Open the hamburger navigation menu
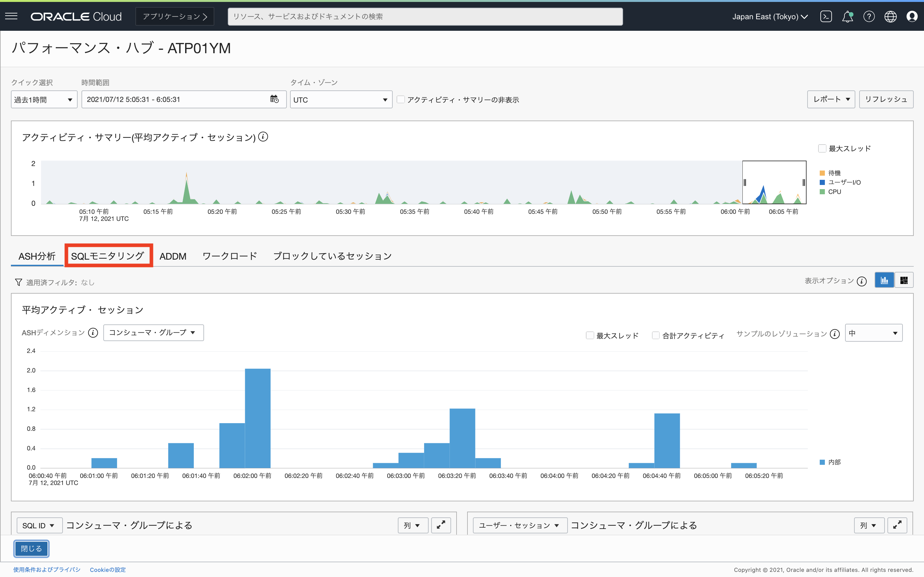This screenshot has height=577, width=924. point(12,16)
